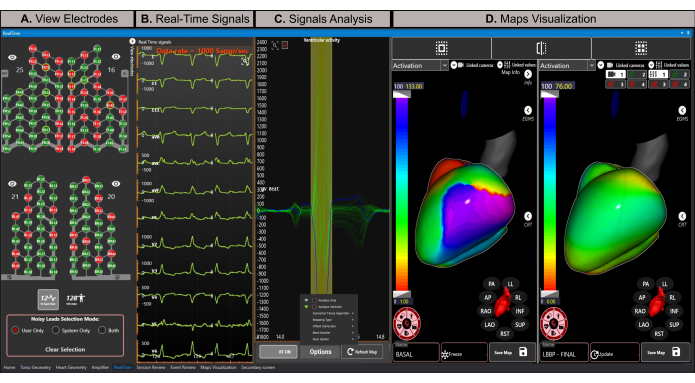Click Freeze on the BASAL map
Image resolution: width=695 pixels, height=383 pixels.
click(x=464, y=353)
